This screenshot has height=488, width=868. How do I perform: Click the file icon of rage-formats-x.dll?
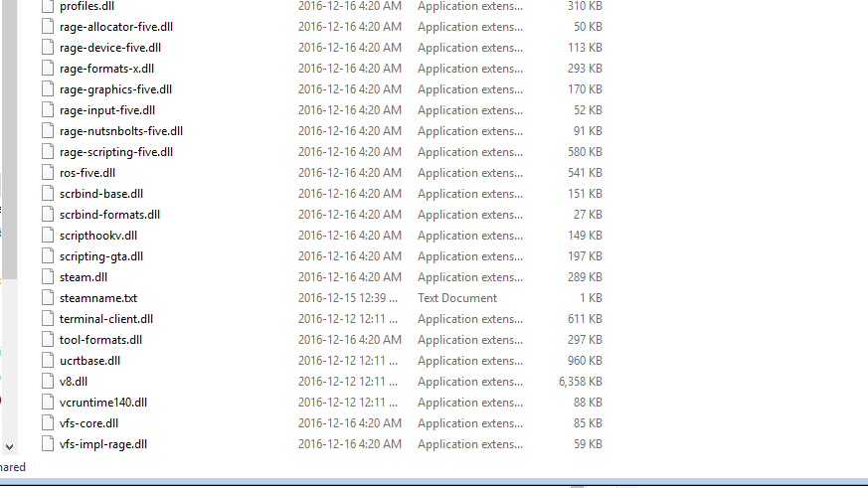point(48,69)
